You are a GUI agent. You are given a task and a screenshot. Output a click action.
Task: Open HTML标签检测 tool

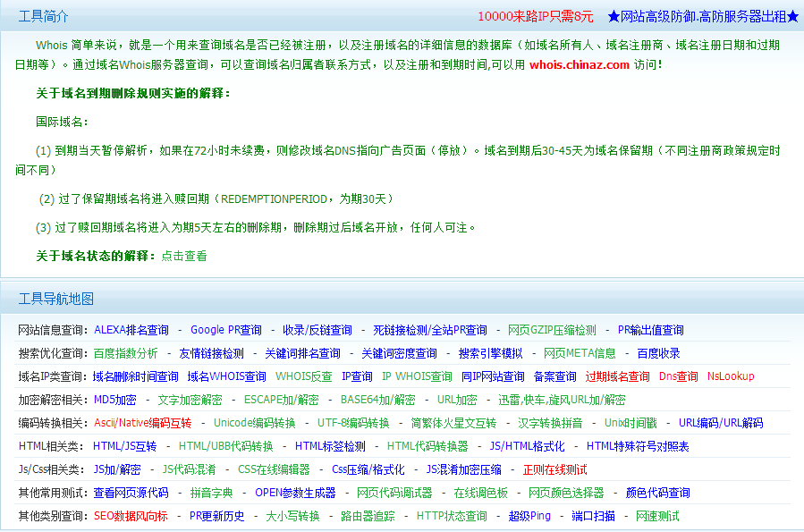pyautogui.click(x=330, y=446)
